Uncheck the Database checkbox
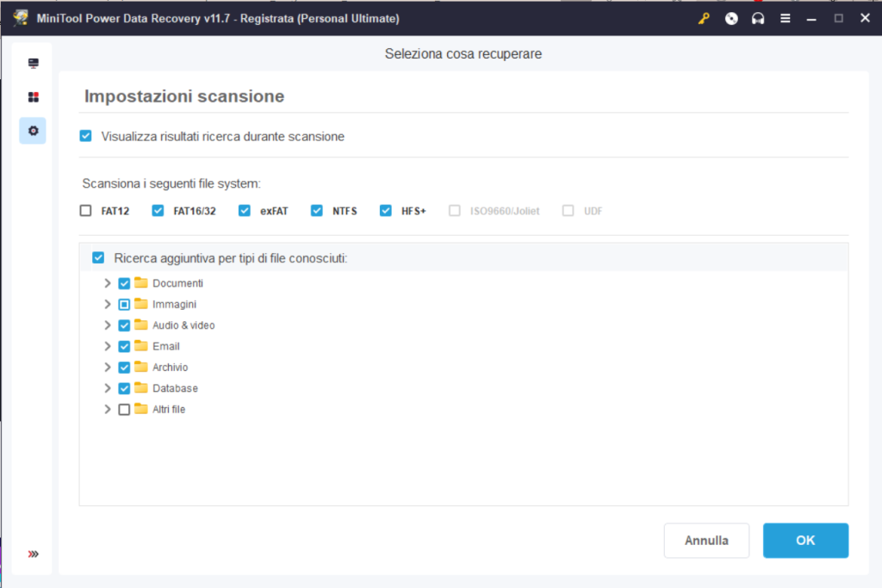The image size is (882, 588). pos(124,388)
